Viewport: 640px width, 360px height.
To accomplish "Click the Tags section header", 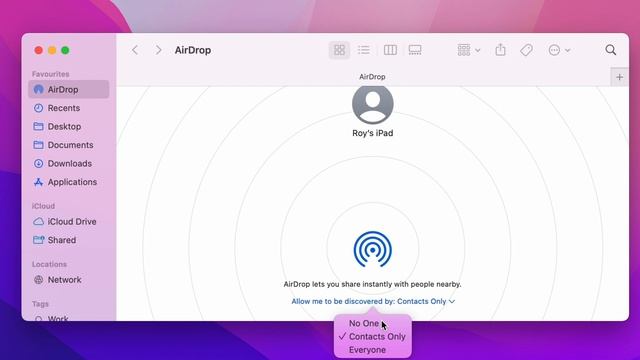I will click(40, 304).
